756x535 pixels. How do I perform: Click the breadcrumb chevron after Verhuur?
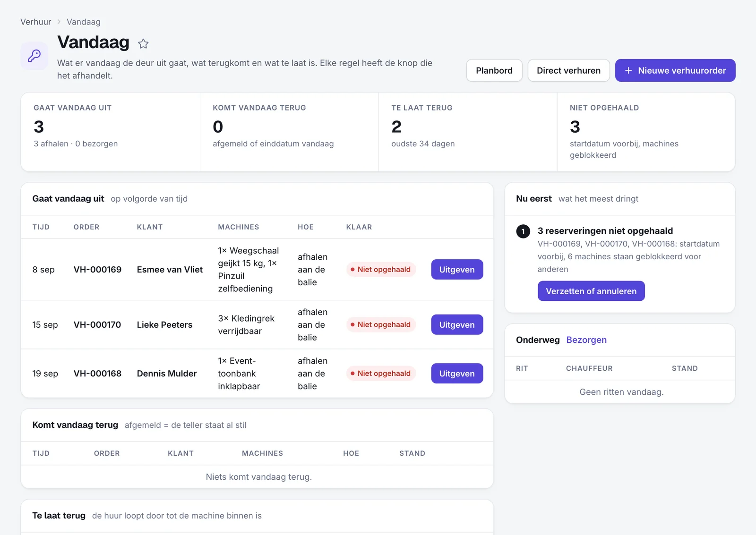(x=59, y=22)
